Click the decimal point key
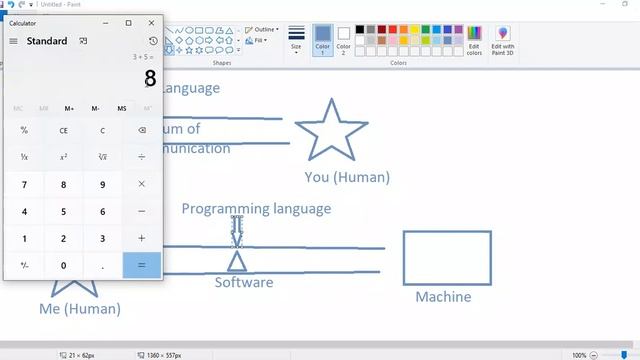Viewport: 640px width, 360px height. click(102, 265)
